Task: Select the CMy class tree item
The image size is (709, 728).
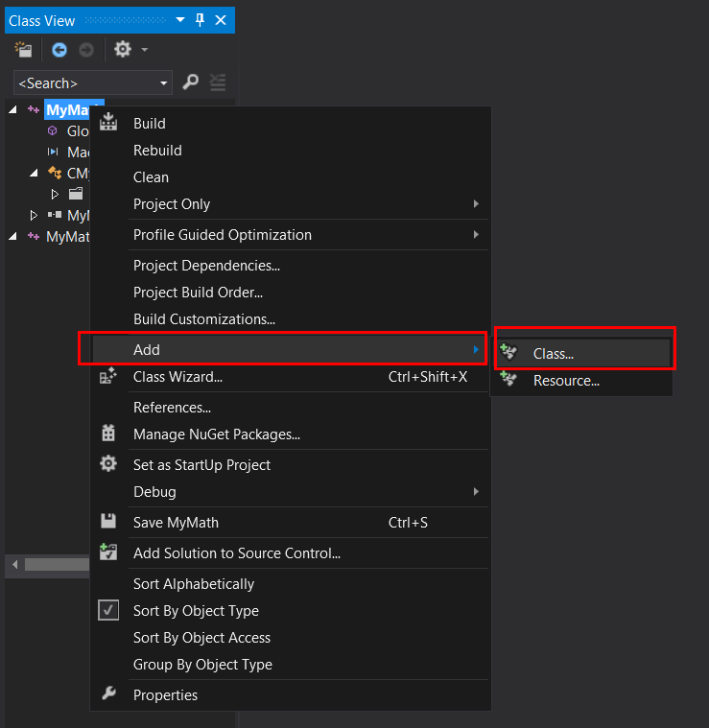Action: point(78,174)
